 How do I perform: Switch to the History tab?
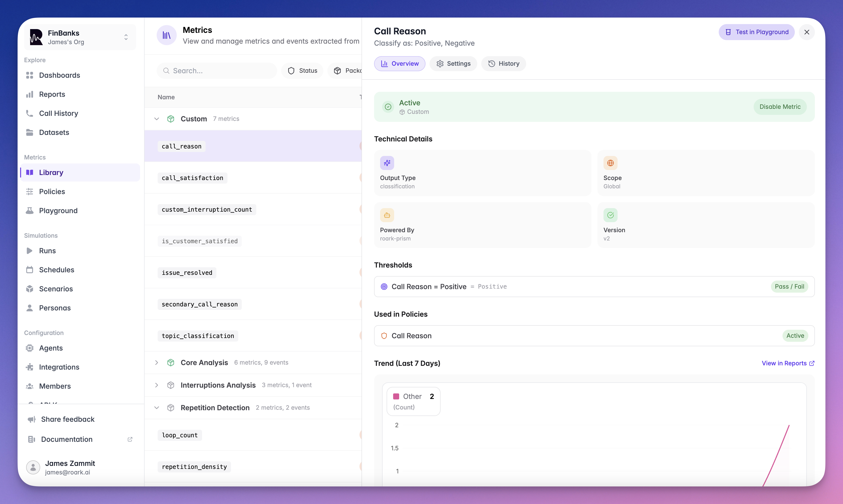[503, 63]
